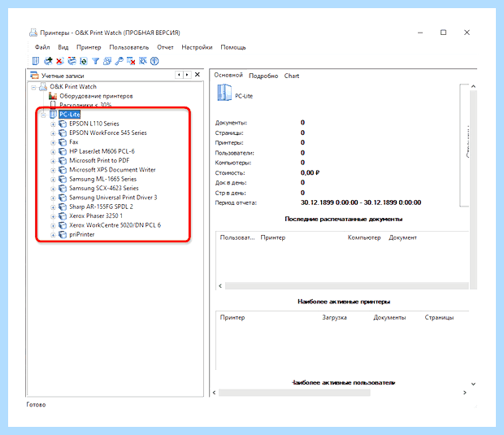Click the Готово status bar text
504x435 pixels.
pos(36,404)
